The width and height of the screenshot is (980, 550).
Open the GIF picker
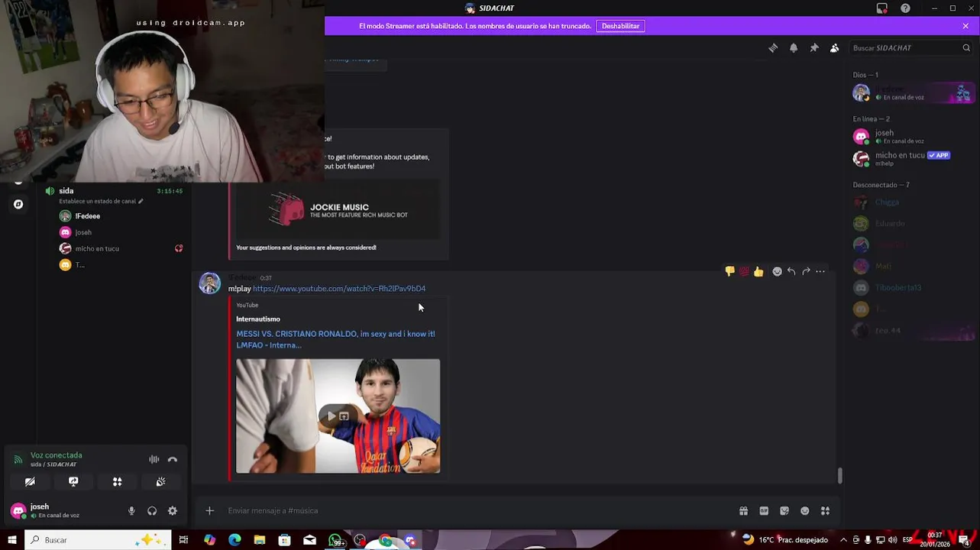pyautogui.click(x=764, y=511)
